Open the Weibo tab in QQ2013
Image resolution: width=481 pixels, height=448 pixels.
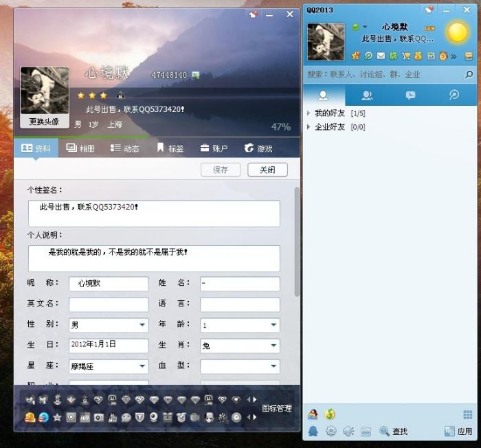point(454,95)
